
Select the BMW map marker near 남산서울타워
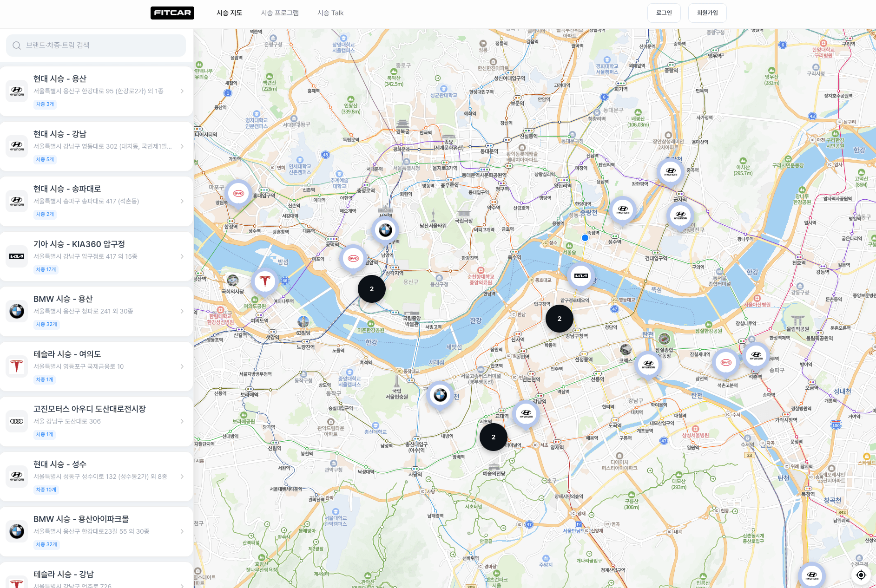coord(385,230)
